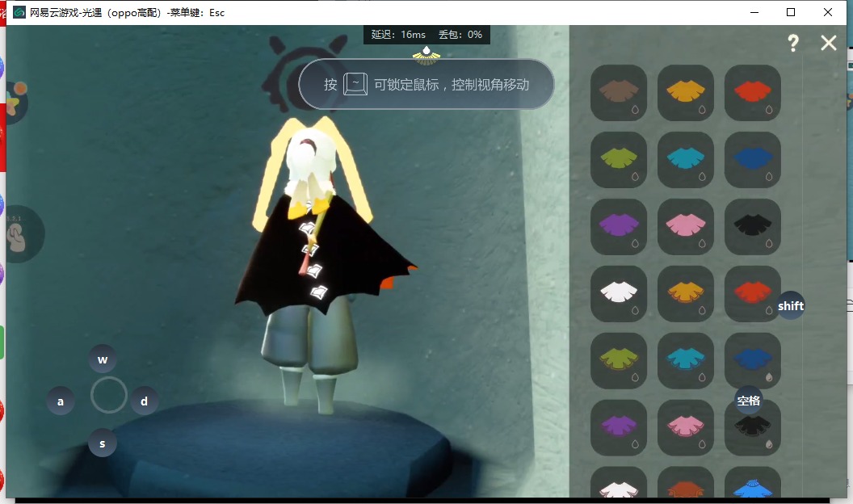Choose the plain teal cape
853x504 pixels.
(686, 160)
